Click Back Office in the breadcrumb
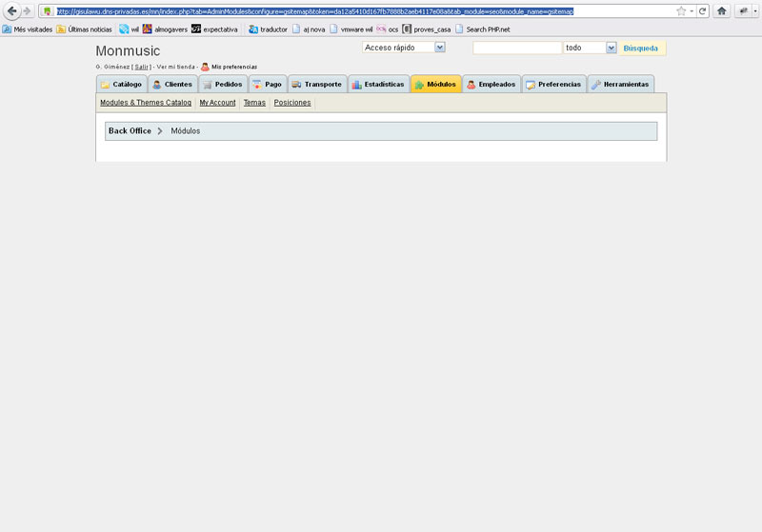This screenshot has width=762, height=532. tap(130, 131)
